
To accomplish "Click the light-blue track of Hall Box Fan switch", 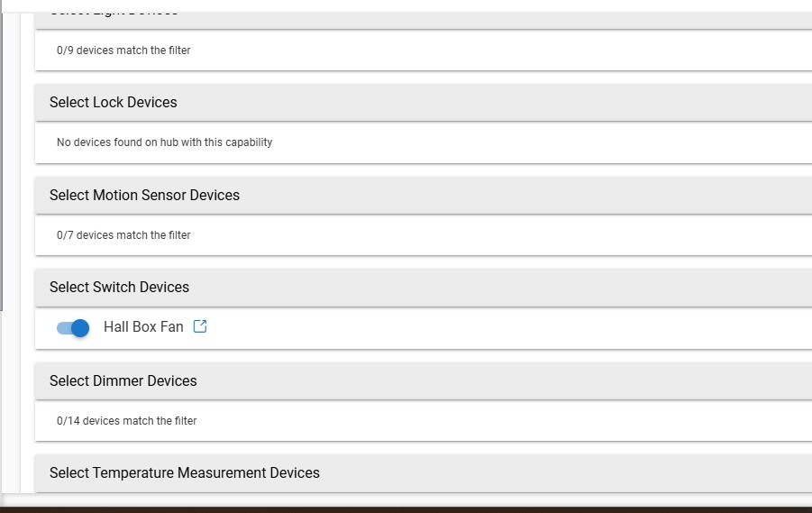I will [64, 328].
